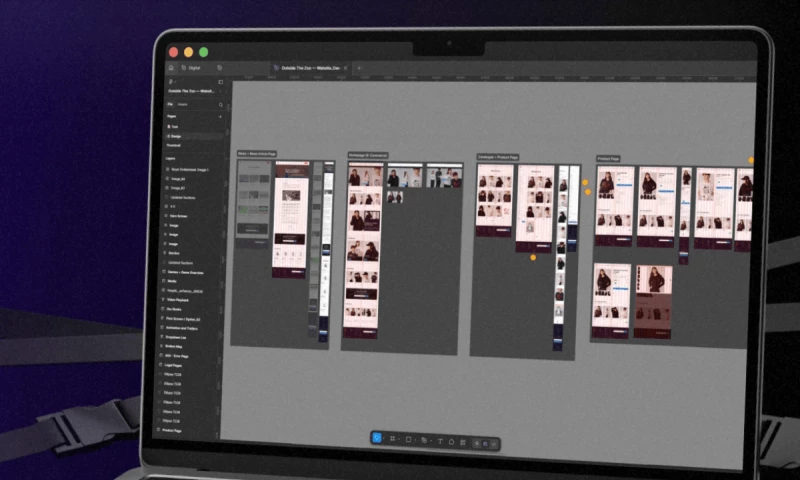Open a new tab with plus button
The image size is (800, 480).
click(x=360, y=68)
